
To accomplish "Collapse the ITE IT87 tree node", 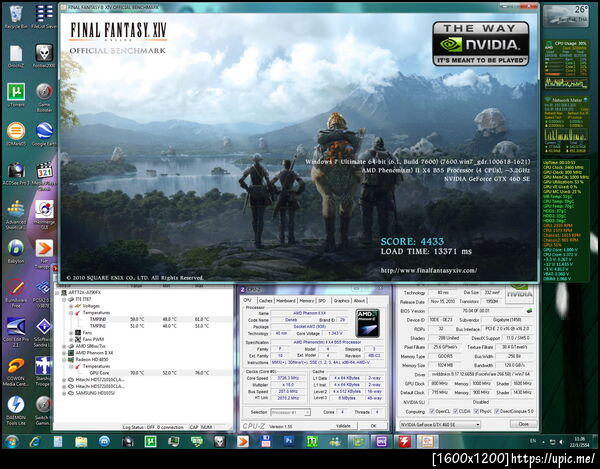I will [64, 299].
